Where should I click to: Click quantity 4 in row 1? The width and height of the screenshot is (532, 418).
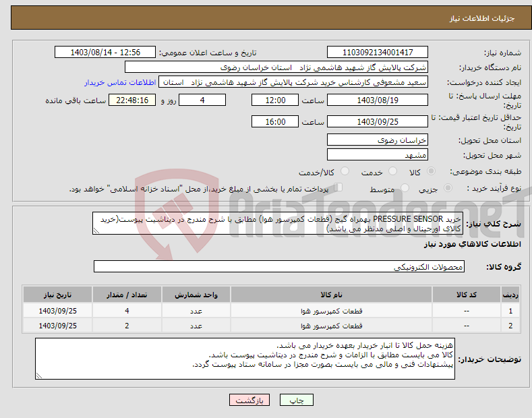[x=127, y=311]
